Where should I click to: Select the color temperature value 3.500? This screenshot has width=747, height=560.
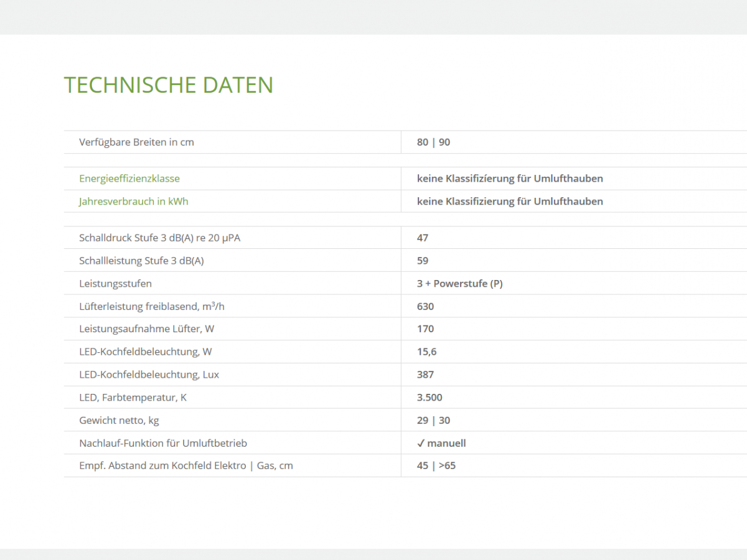click(x=430, y=398)
